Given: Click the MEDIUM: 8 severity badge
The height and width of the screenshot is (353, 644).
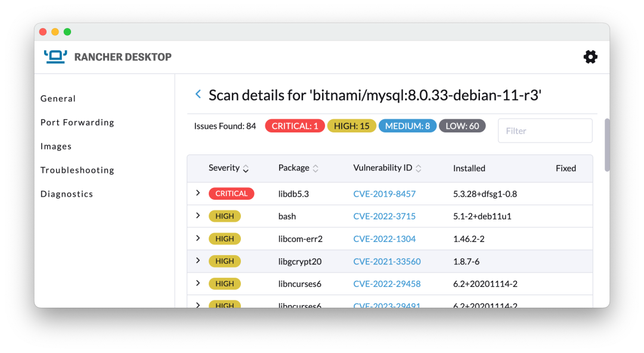Looking at the screenshot, I should pyautogui.click(x=407, y=126).
